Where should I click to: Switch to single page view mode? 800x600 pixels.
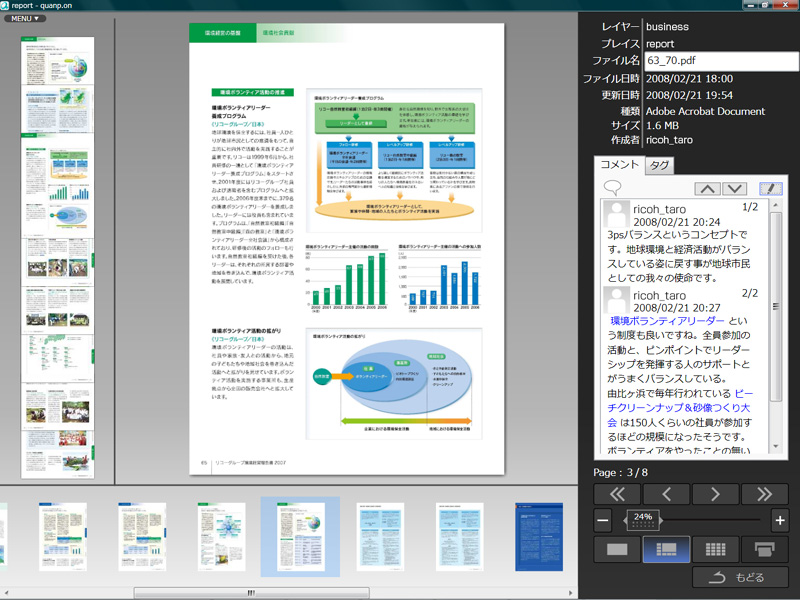coord(617,549)
